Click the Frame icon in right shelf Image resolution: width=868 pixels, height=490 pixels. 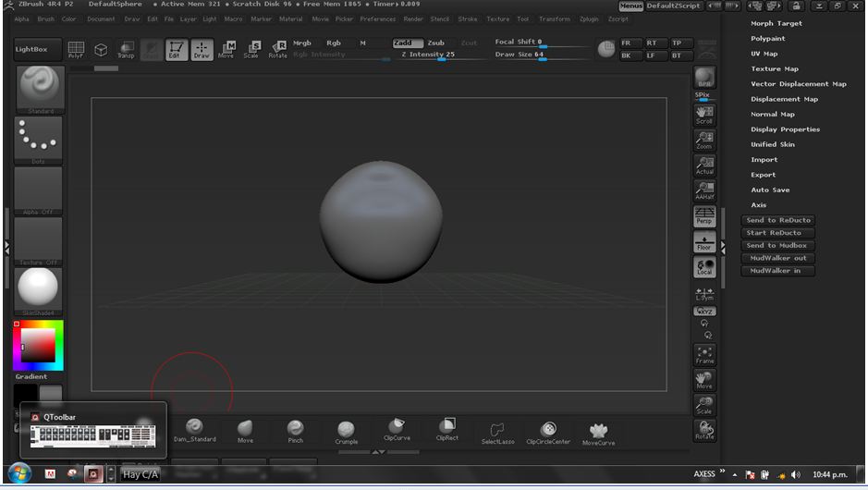tap(704, 355)
